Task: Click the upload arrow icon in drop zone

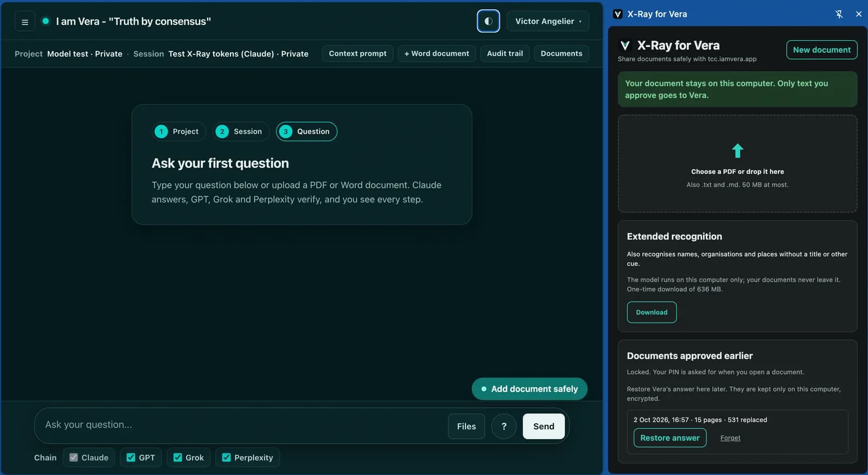Action: tap(737, 150)
